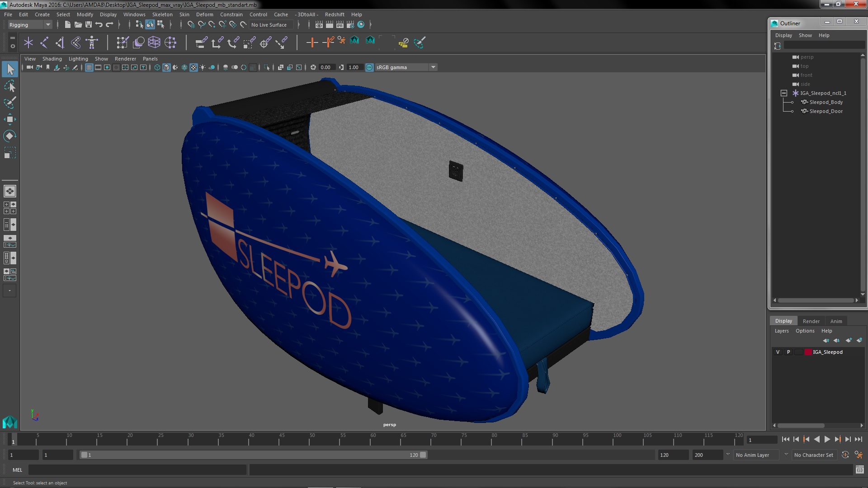Open a scene with the folder icon

click(78, 25)
